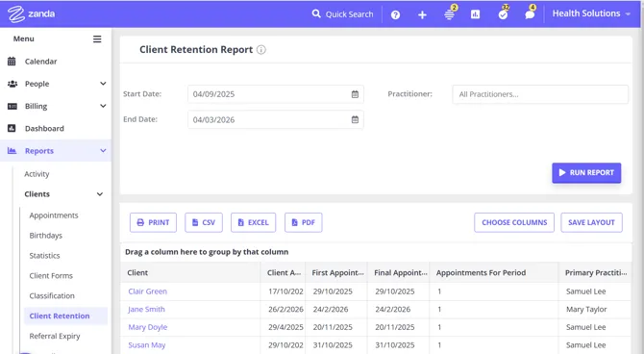
Task: Export the report using EXCEL button
Action: [x=253, y=222]
